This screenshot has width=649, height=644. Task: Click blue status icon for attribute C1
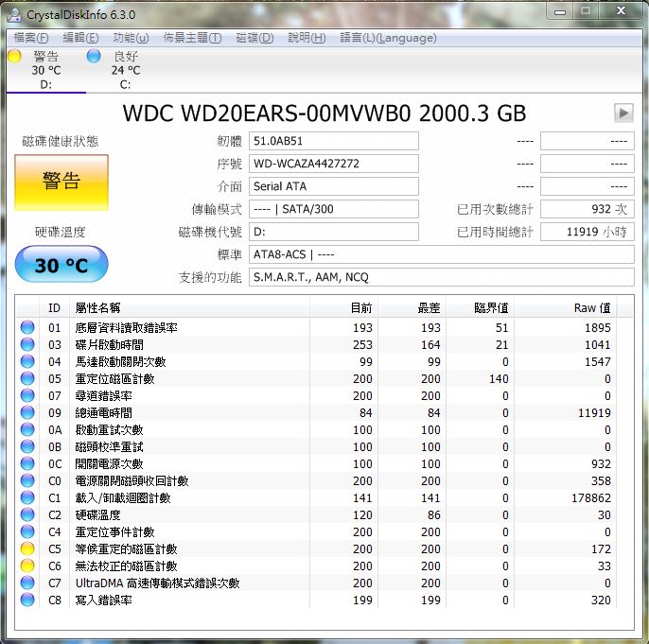tap(27, 497)
